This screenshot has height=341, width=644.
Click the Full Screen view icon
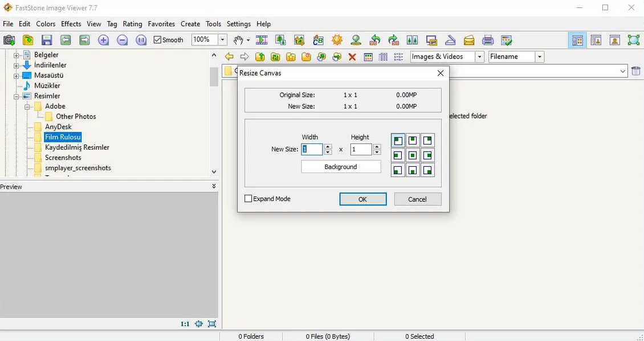coord(633,40)
